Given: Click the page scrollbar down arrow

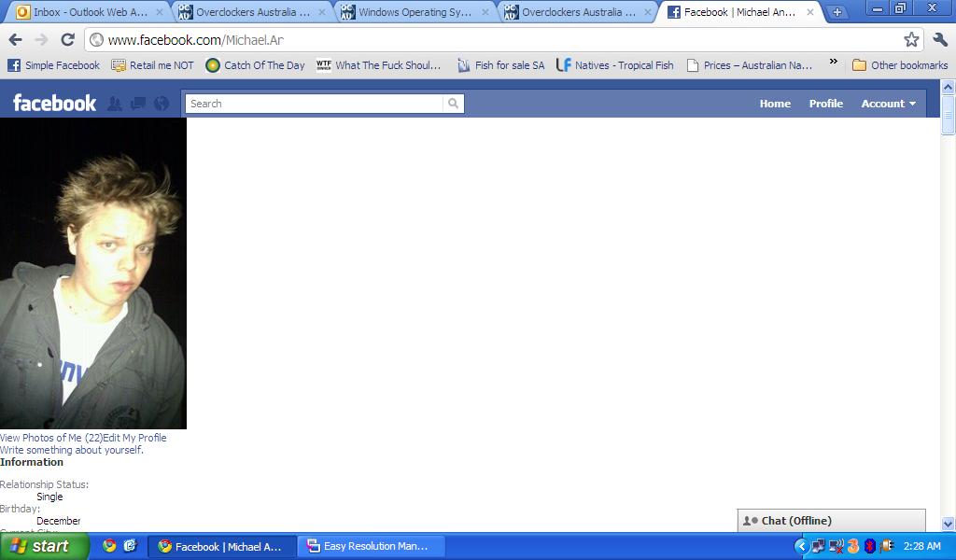Looking at the screenshot, I should coord(949,524).
